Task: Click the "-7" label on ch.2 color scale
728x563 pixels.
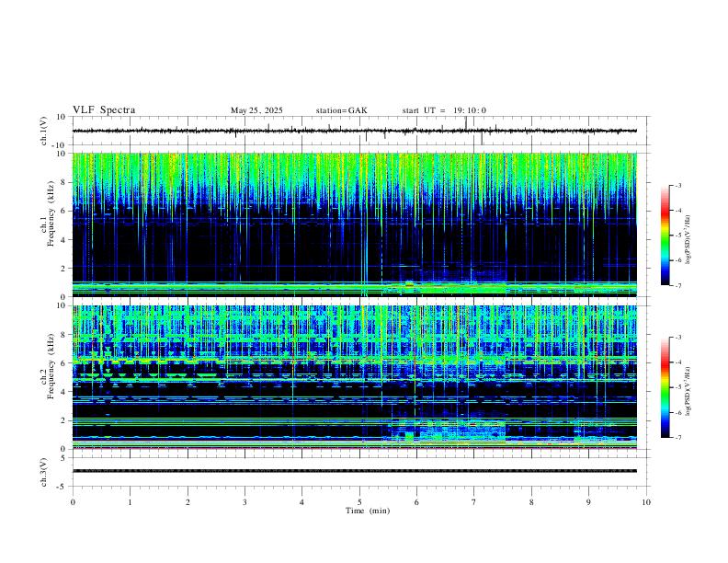Action: 677,437
